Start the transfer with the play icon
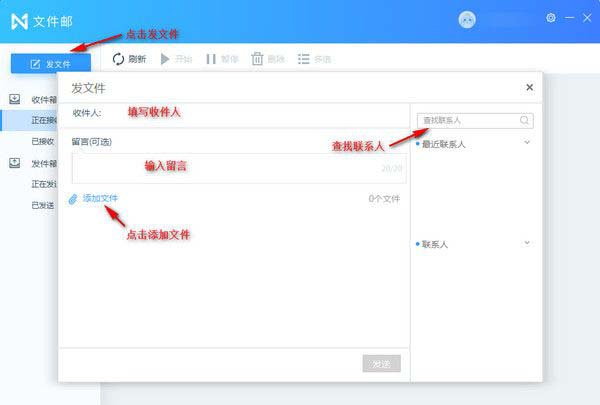 (165, 59)
